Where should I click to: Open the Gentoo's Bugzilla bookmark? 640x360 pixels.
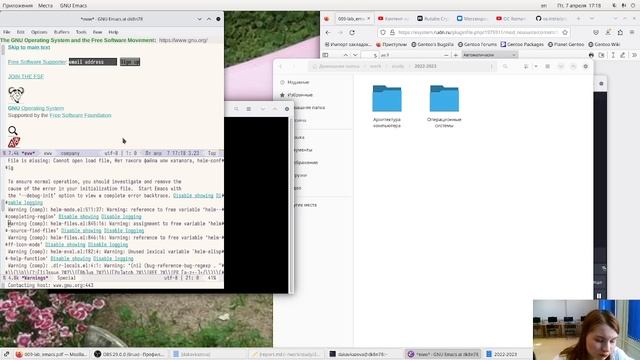pyautogui.click(x=432, y=44)
